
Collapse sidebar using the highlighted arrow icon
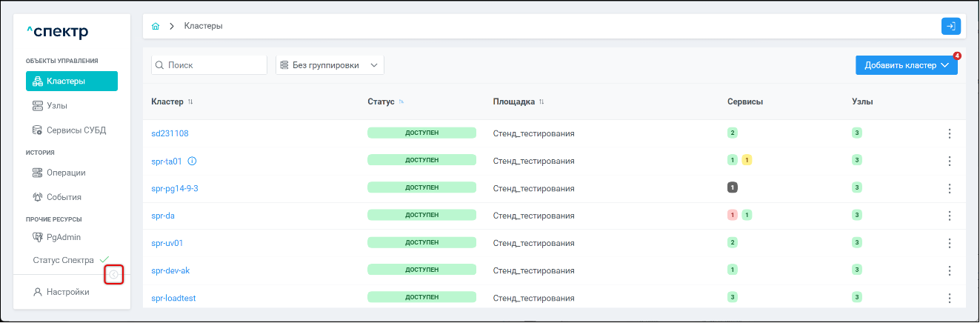click(113, 275)
